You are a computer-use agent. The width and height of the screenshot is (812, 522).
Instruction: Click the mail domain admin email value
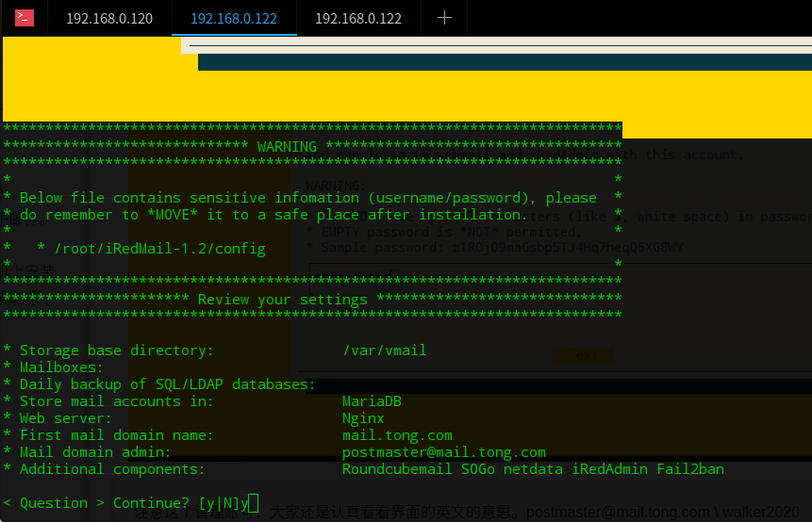click(x=443, y=452)
